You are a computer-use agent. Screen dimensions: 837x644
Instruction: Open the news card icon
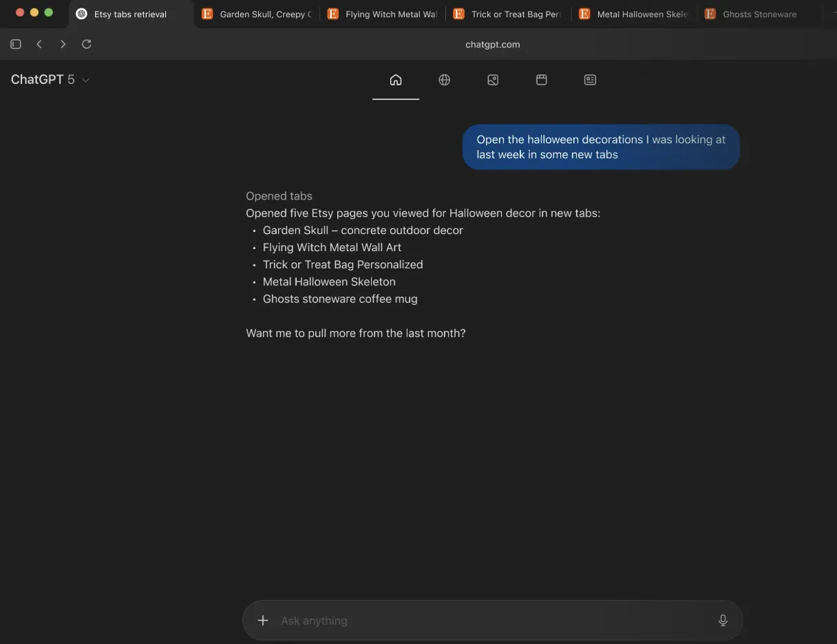point(590,80)
